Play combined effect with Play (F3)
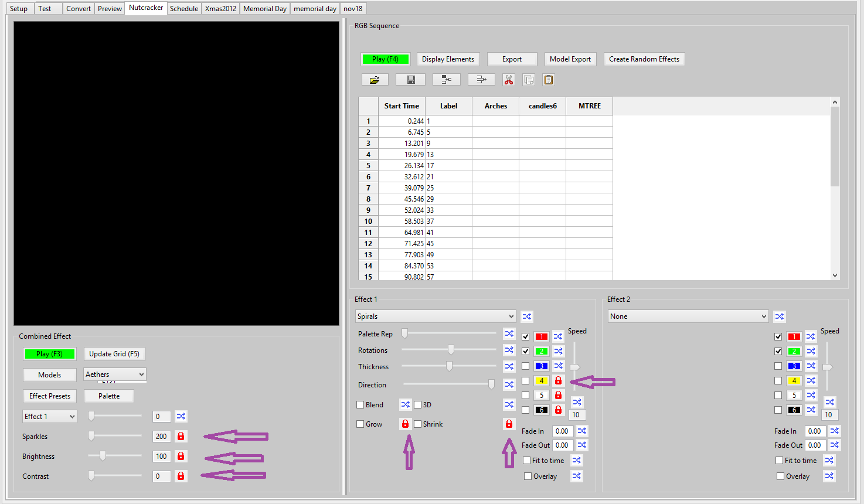 click(49, 354)
